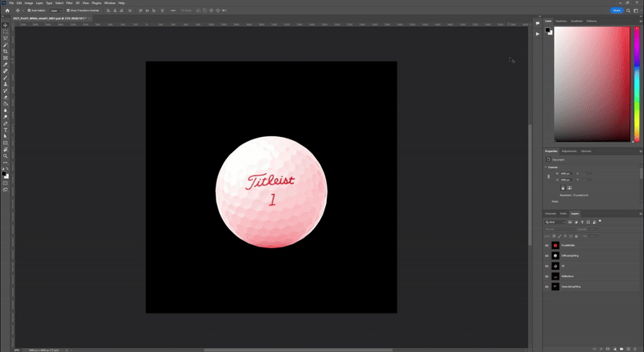Open the Auto-Select Layer dropdown

56,10
